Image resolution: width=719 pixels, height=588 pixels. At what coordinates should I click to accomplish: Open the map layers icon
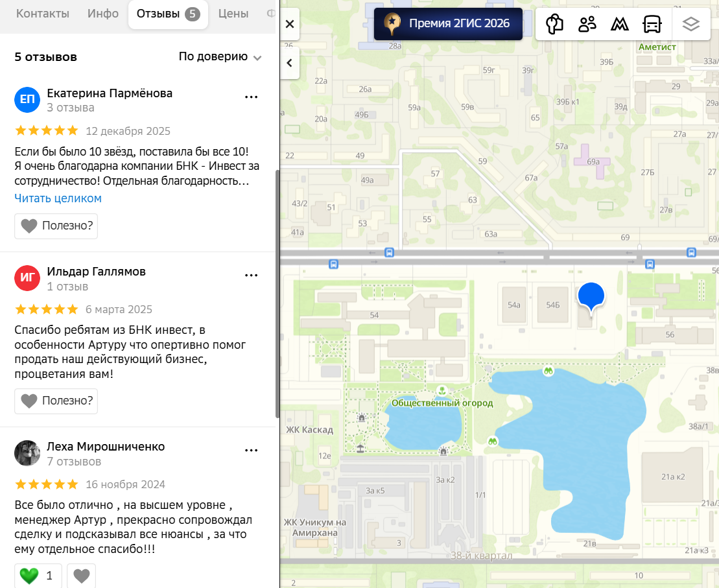tap(690, 24)
